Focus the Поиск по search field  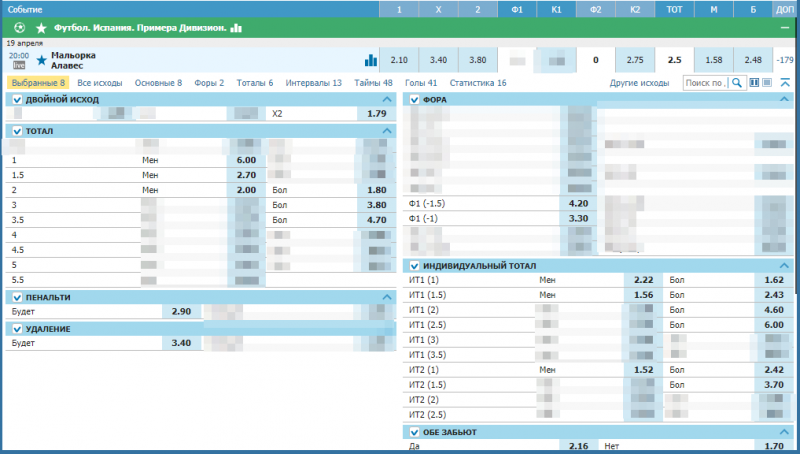click(x=706, y=83)
